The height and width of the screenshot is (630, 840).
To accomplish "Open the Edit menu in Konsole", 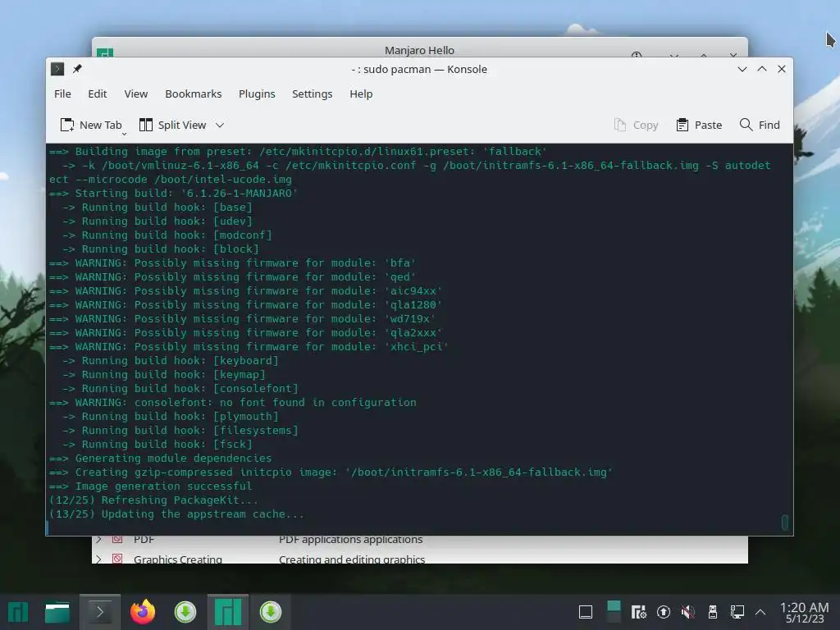I will click(97, 94).
